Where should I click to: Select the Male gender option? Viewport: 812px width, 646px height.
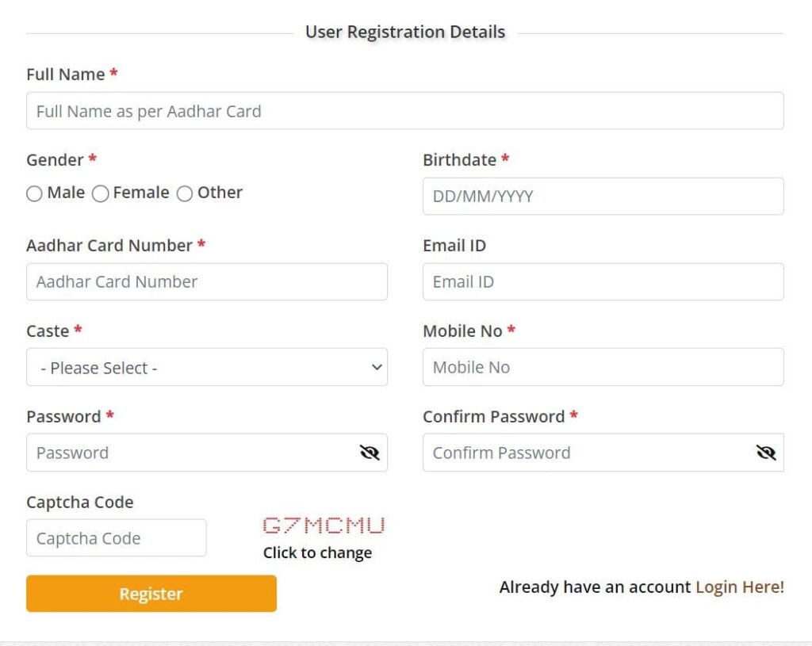click(x=35, y=193)
